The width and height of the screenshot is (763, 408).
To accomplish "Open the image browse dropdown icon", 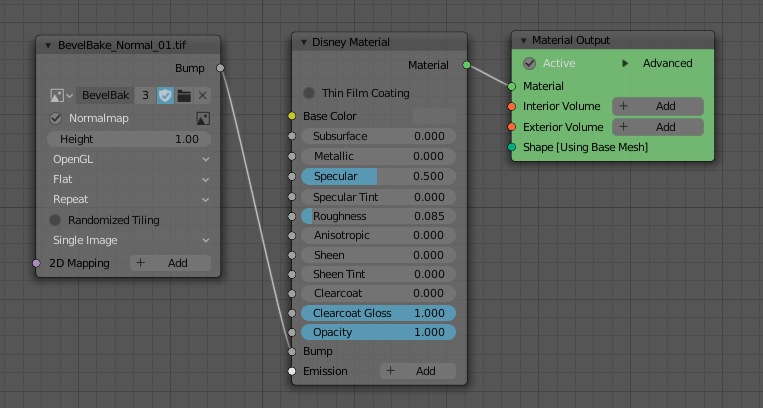I will click(x=61, y=95).
